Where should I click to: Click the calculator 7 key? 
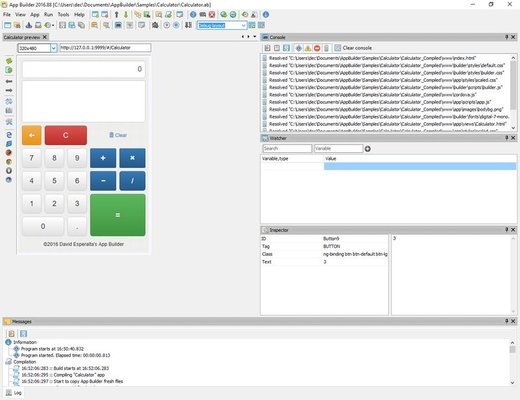click(32, 158)
